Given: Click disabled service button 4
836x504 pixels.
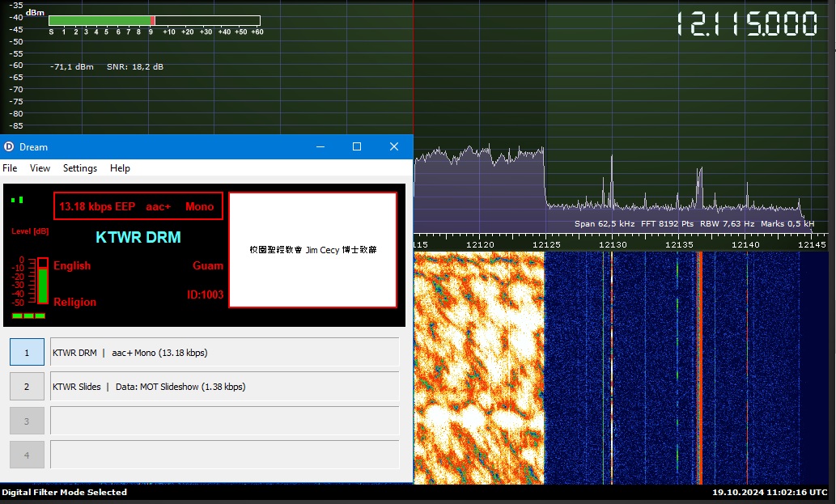Looking at the screenshot, I should [x=27, y=455].
